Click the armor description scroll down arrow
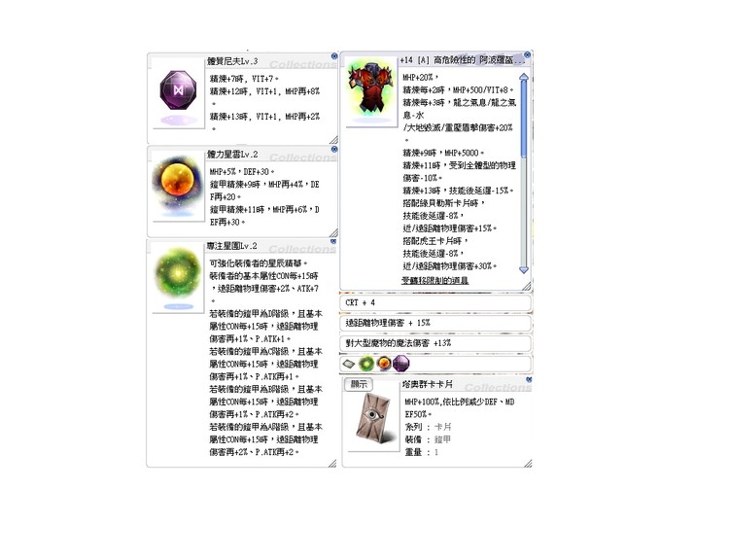 [x=524, y=269]
